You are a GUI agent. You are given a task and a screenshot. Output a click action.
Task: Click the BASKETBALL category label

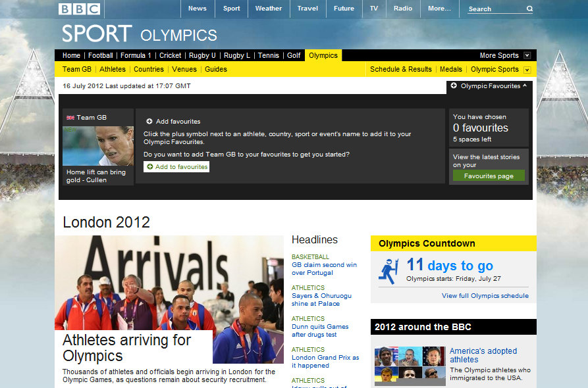(x=310, y=257)
